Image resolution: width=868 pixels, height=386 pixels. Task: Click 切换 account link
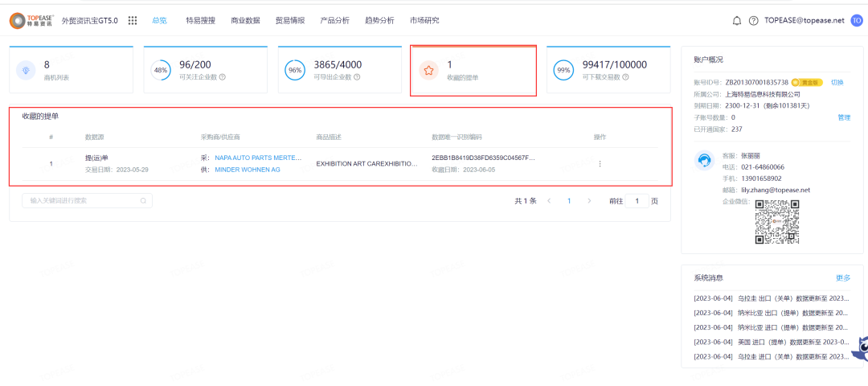837,83
